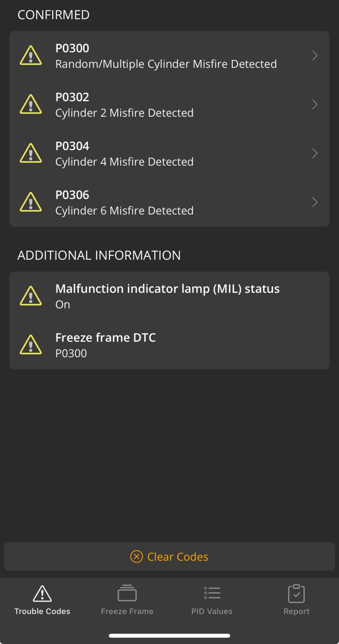The height and width of the screenshot is (644, 339).
Task: Tap the Freeze frame DTC warning icon
Action: coord(31,345)
